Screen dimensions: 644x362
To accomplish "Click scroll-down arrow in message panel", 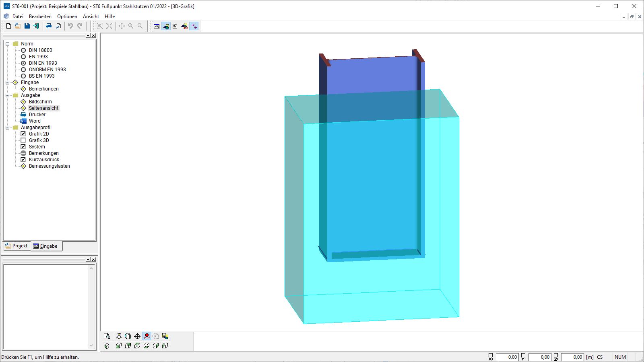I will tap(91, 346).
